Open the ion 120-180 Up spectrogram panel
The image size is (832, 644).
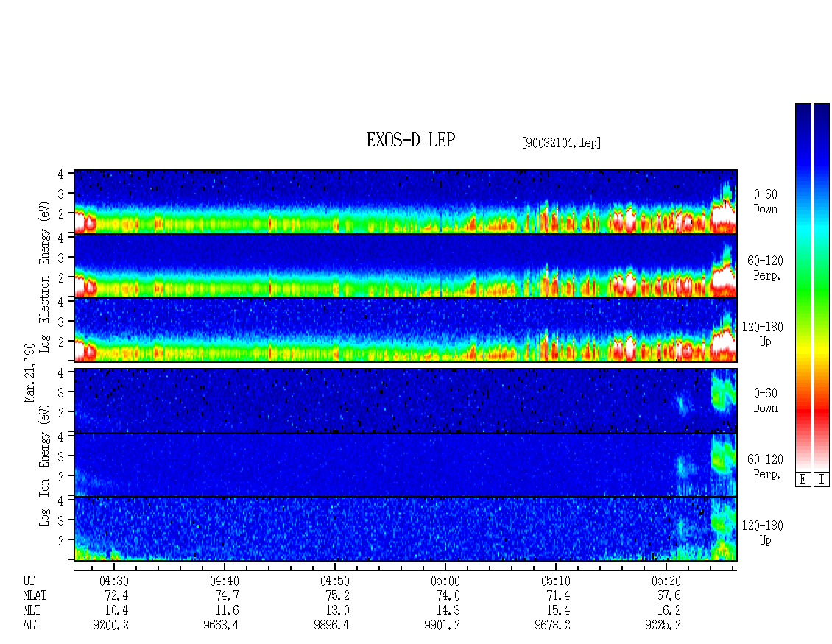pyautogui.click(x=406, y=529)
